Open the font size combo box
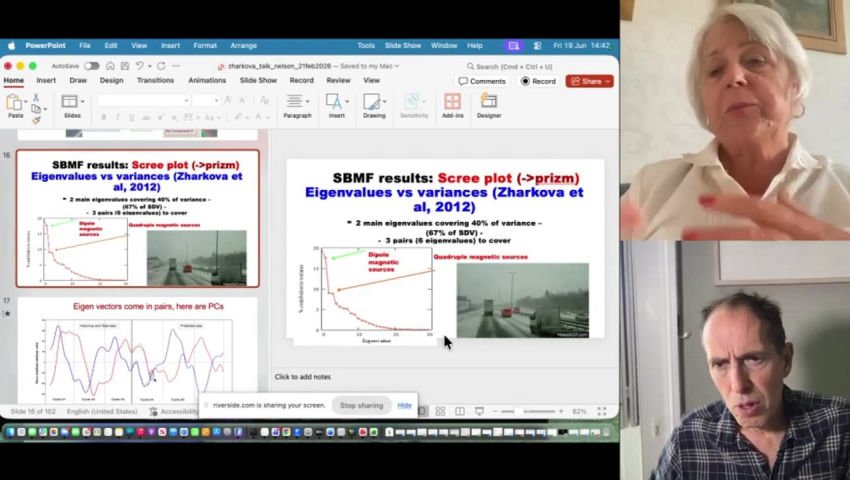The width and height of the screenshot is (850, 480). pos(205,100)
